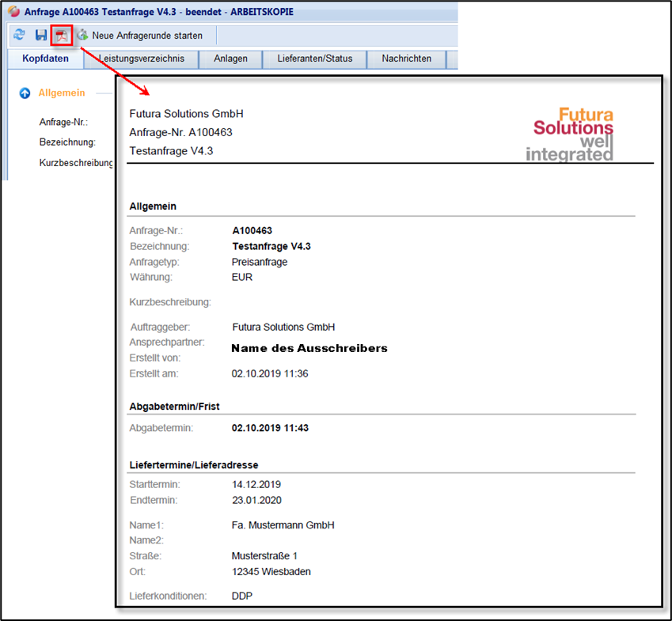Image resolution: width=672 pixels, height=621 pixels.
Task: Click the gear icon beside Neue Anfragerunde starten
Action: click(x=82, y=36)
